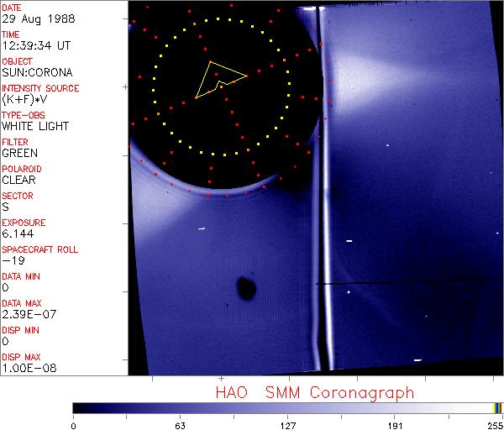Select the SUN:CORONA object text

tap(36, 72)
